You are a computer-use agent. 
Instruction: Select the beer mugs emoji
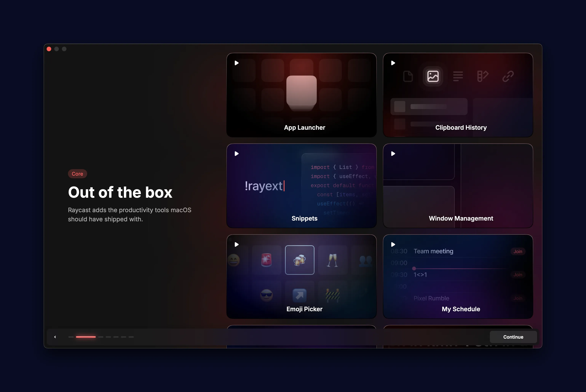coord(299,260)
